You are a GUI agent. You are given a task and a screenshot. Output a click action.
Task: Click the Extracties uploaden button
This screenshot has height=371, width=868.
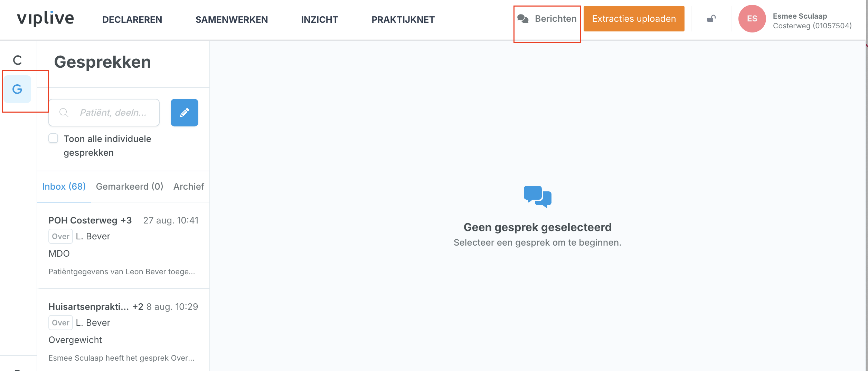[634, 19]
